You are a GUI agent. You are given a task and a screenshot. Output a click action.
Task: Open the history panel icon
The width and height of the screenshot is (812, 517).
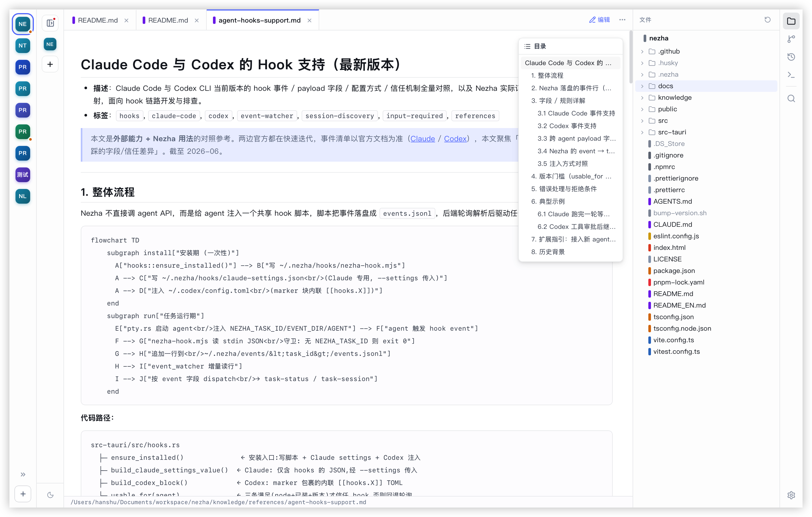click(x=791, y=57)
